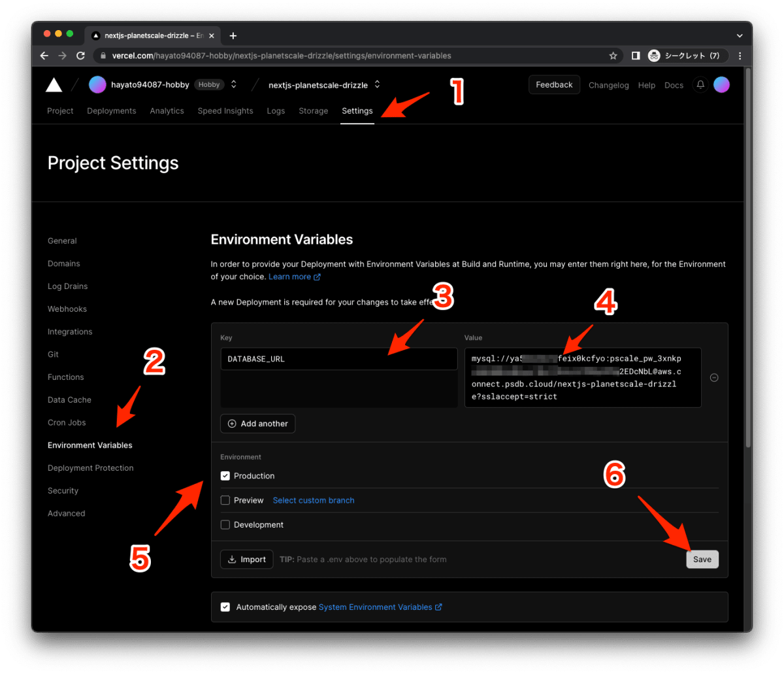Screen dimensions: 784x674
Task: Open Chrome's three-dot menu
Action: pyautogui.click(x=740, y=56)
